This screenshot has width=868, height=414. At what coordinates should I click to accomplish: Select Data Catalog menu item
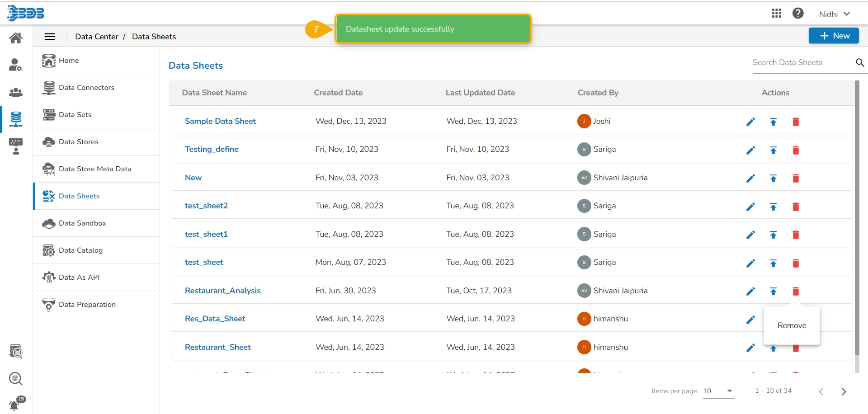(x=80, y=250)
